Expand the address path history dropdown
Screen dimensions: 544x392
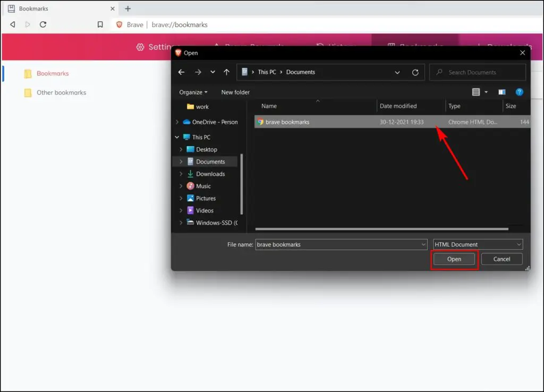point(397,72)
